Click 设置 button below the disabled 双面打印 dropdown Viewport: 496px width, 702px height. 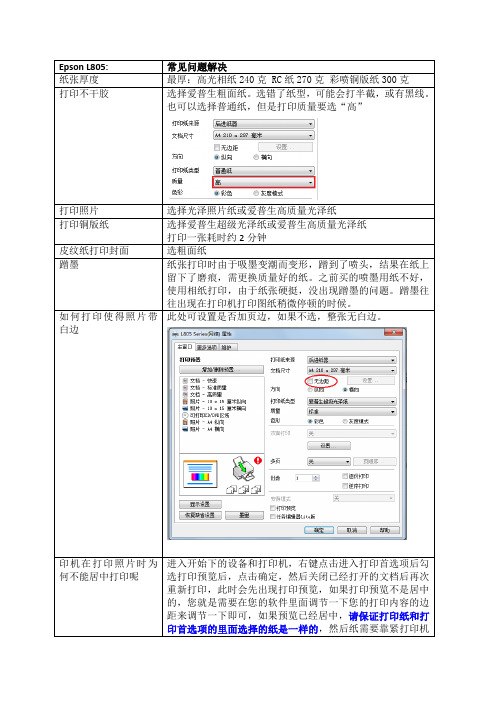[329, 445]
